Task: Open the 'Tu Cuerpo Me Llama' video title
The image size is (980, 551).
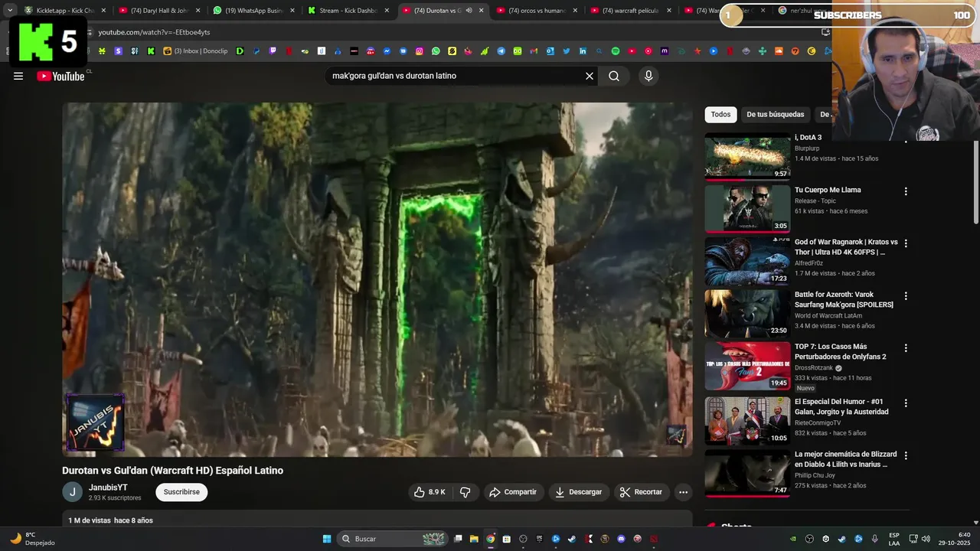Action: coord(828,190)
